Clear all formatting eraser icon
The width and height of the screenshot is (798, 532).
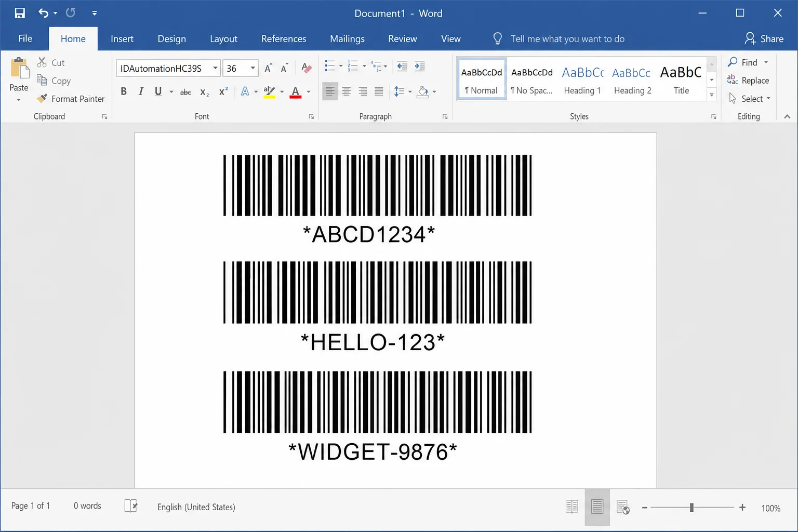pyautogui.click(x=307, y=68)
